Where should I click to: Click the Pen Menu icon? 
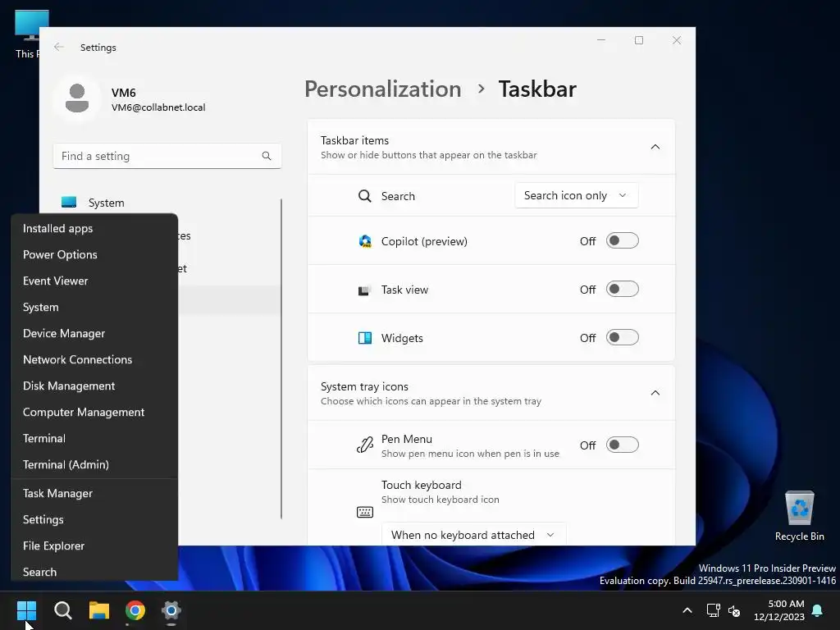[365, 445]
